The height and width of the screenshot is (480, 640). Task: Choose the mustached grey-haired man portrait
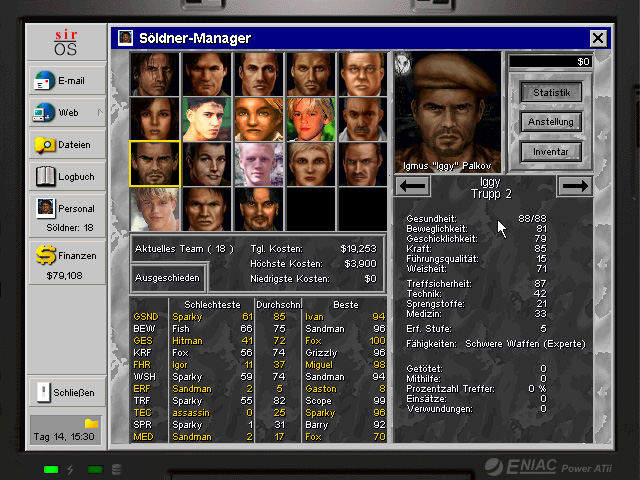362,119
